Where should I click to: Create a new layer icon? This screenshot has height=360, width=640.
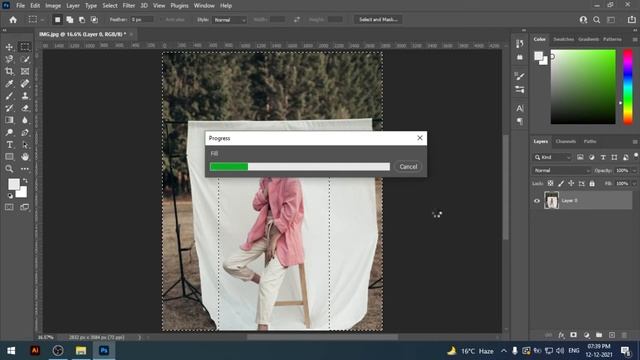pyautogui.click(x=611, y=335)
